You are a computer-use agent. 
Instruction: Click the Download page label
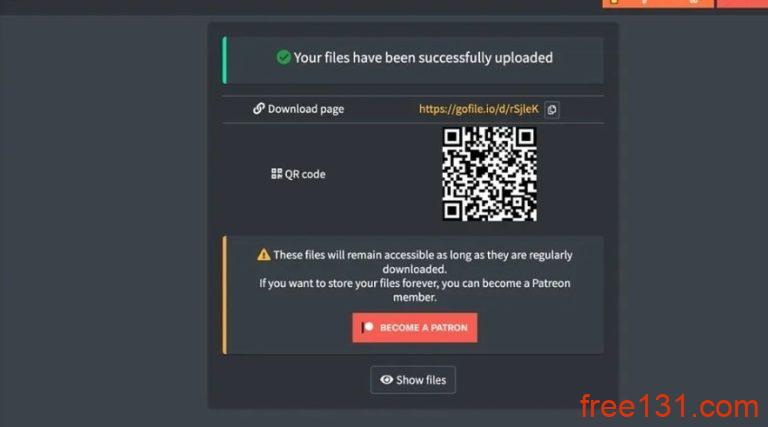(306, 109)
